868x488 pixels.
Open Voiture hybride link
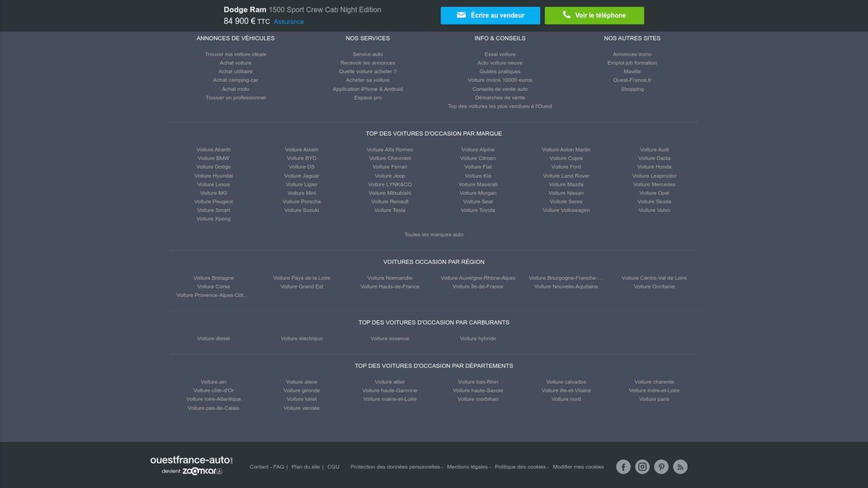(x=478, y=339)
